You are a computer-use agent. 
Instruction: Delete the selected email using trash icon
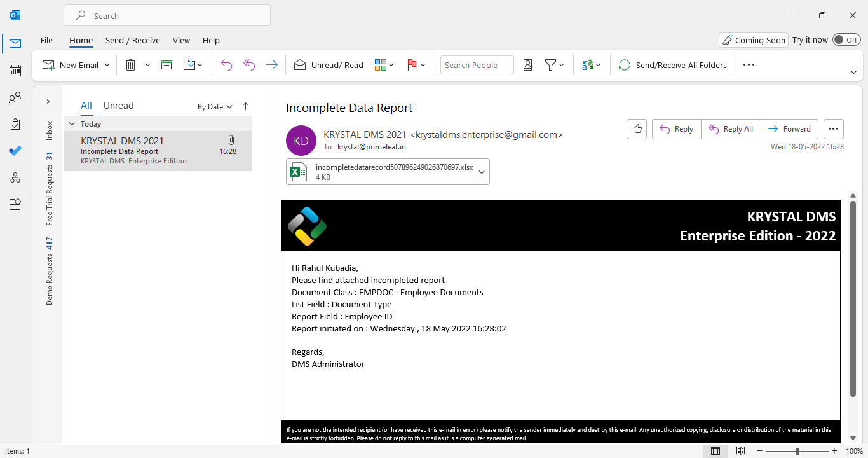pyautogui.click(x=130, y=64)
